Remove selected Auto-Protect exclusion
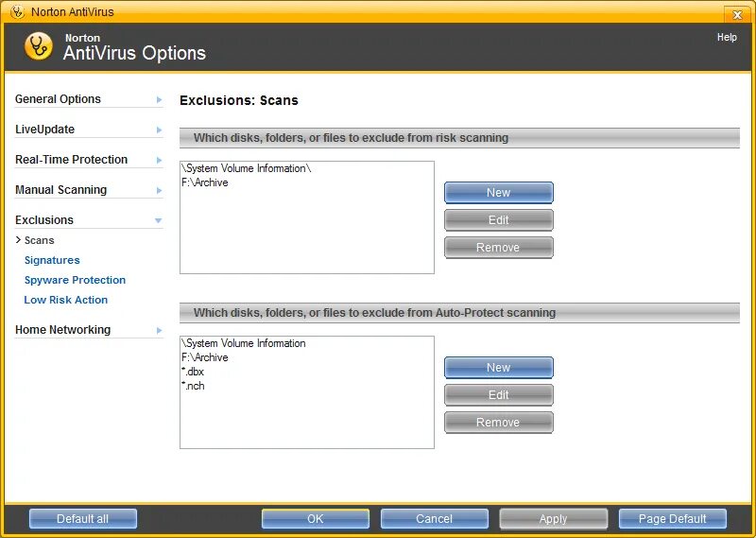The image size is (756, 538). coord(499,423)
